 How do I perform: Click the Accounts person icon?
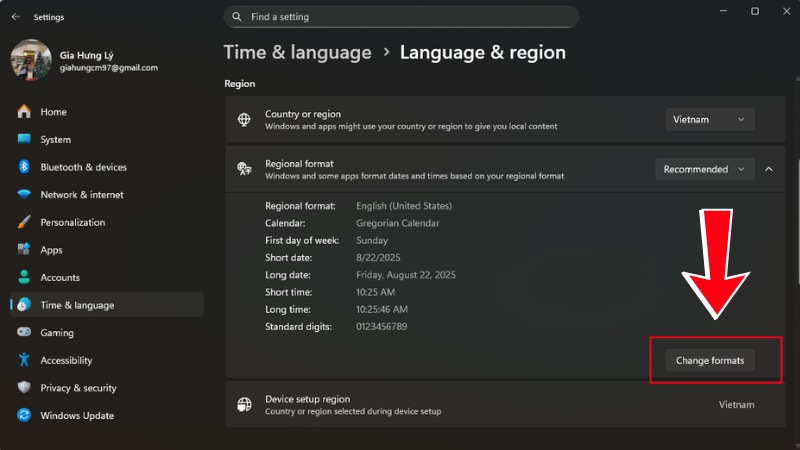pos(24,277)
